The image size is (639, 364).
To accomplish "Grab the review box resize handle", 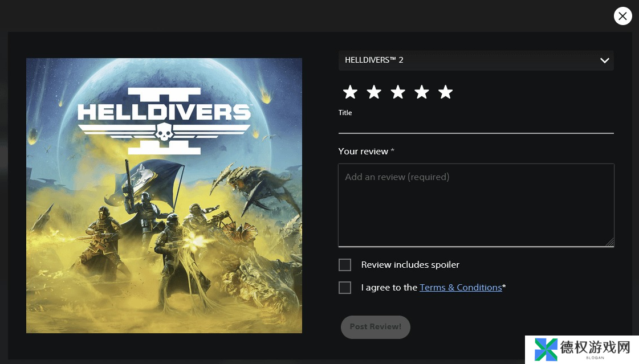I will tap(610, 242).
